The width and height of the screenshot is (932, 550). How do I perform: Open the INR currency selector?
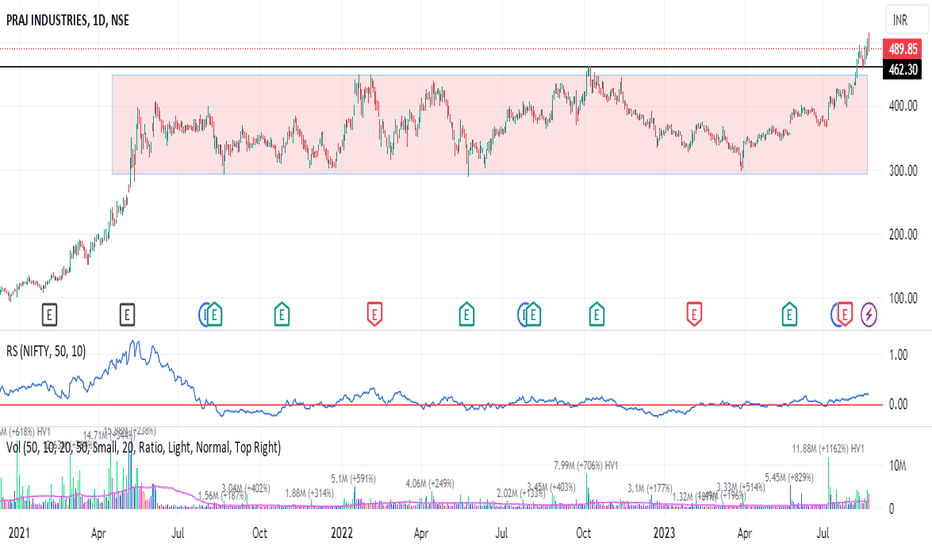pos(906,20)
